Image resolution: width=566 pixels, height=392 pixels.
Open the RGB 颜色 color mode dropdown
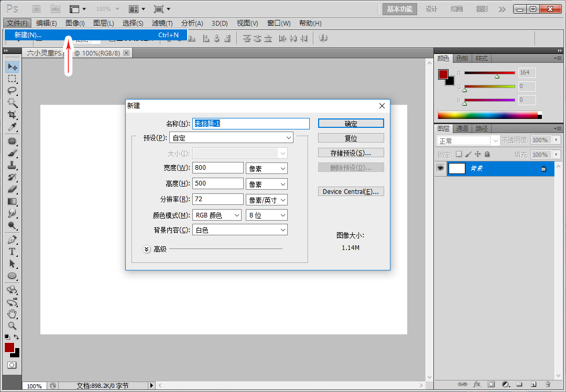pyautogui.click(x=217, y=215)
